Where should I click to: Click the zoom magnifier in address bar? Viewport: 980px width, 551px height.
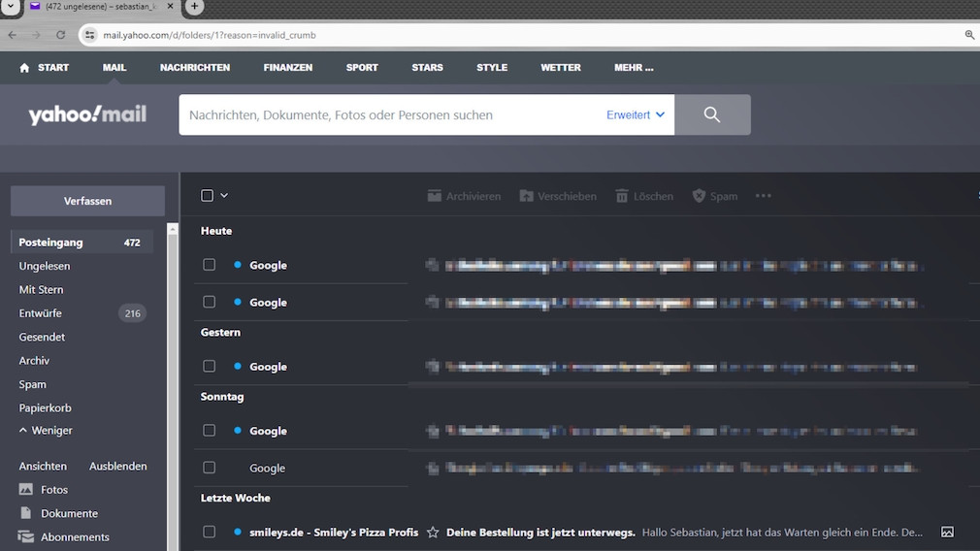[x=969, y=35]
